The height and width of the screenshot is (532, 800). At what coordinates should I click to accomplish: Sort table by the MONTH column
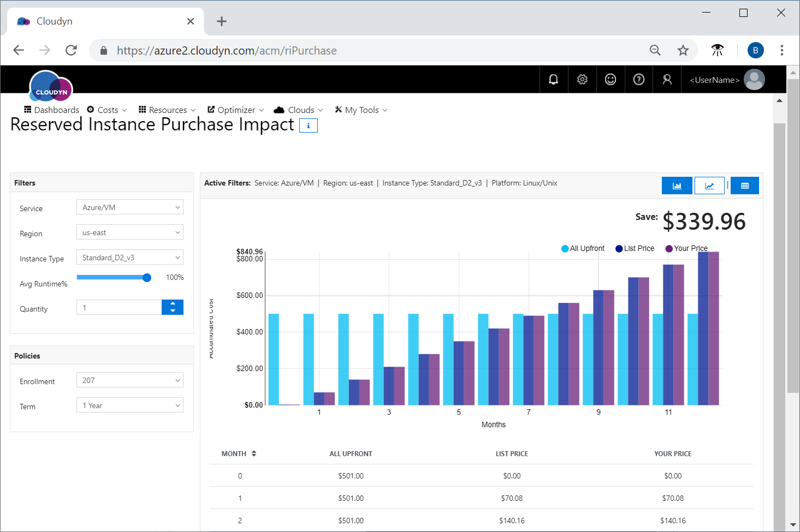pos(239,454)
